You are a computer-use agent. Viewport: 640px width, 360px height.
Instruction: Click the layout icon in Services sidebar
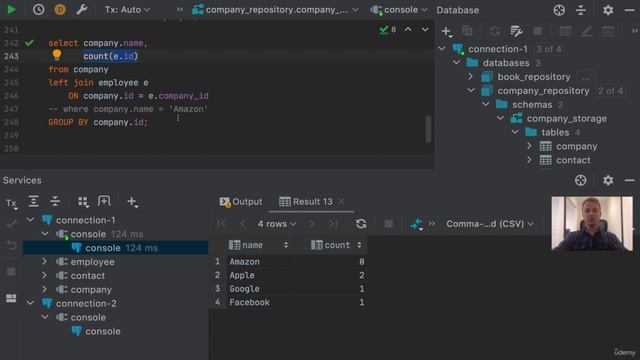coord(11,298)
